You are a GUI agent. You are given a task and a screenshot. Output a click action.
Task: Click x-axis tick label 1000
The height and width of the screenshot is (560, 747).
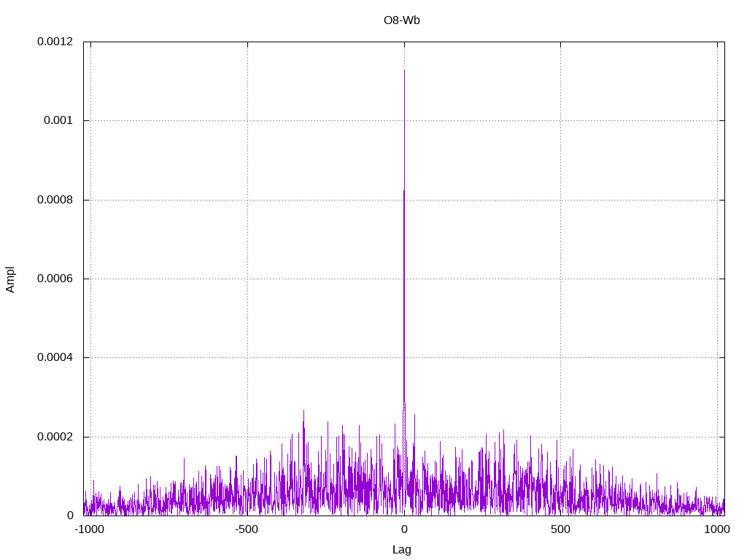coord(717,529)
